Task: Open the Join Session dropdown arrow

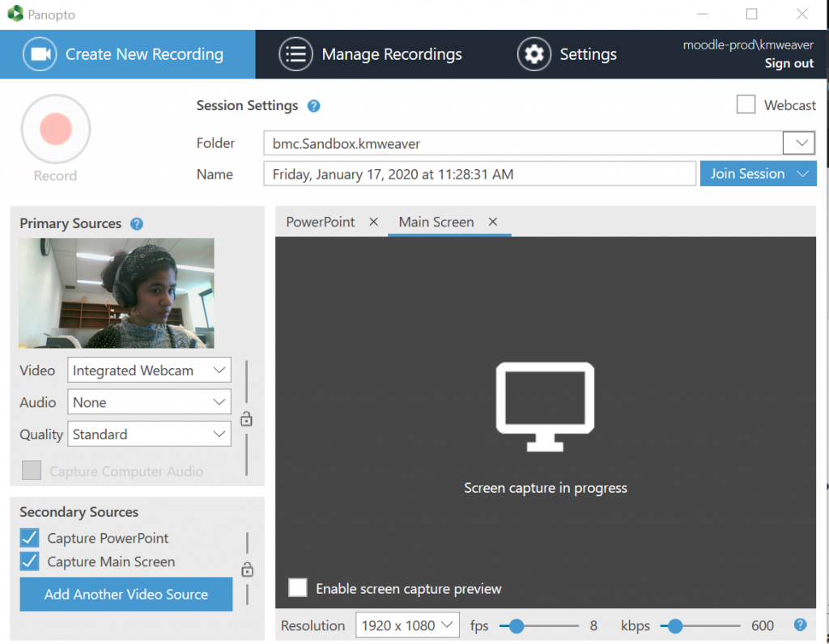Action: click(x=802, y=174)
